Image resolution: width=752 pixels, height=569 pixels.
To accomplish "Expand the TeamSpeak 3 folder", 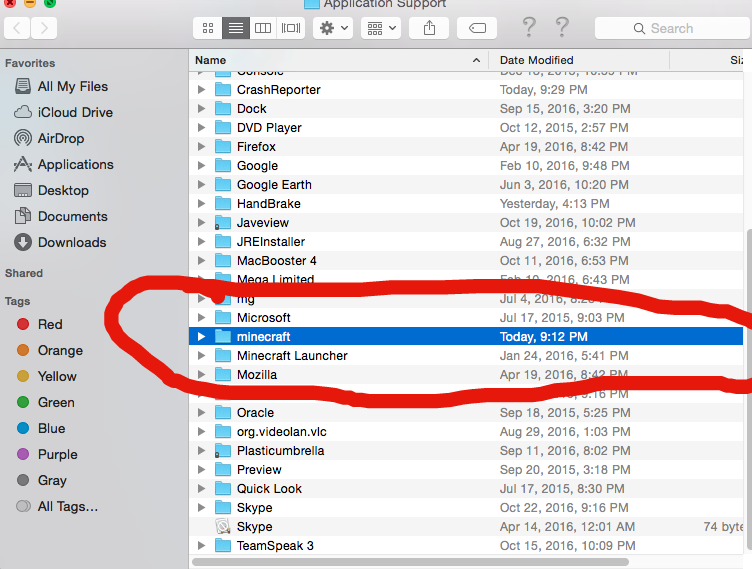I will tap(201, 545).
